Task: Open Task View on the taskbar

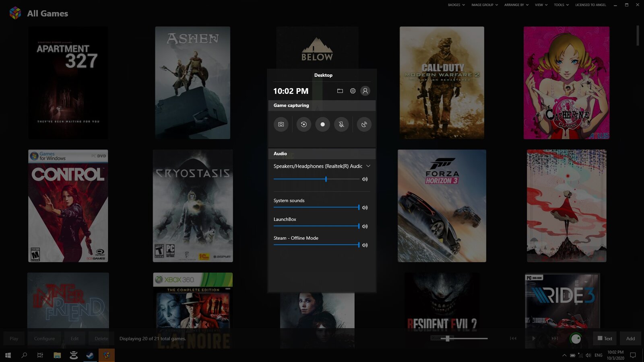Action: 40,355
